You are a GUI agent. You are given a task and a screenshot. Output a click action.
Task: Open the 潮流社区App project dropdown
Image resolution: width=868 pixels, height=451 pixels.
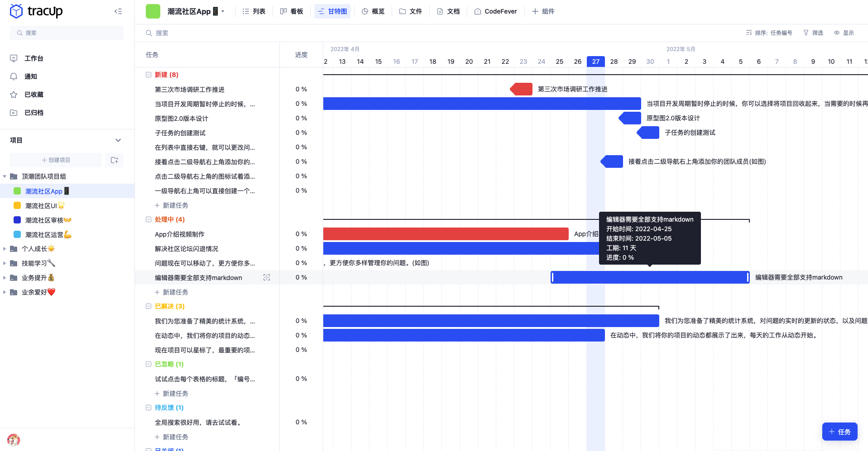pos(222,11)
